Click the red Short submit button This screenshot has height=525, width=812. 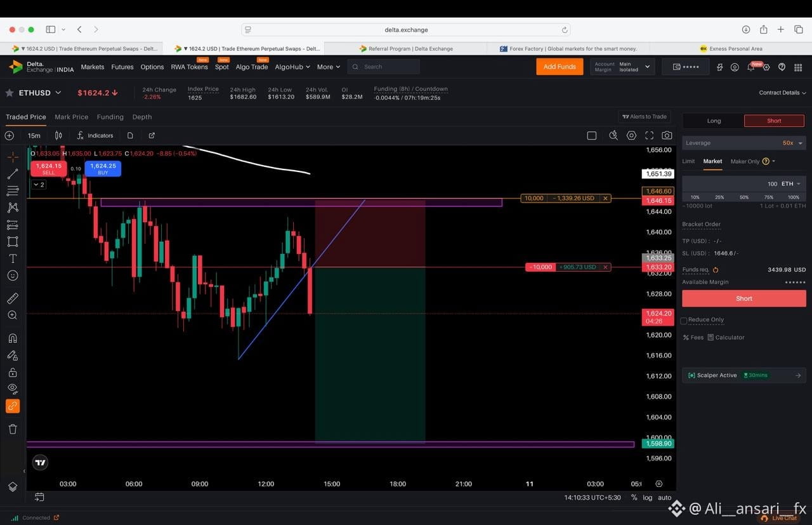click(x=744, y=298)
